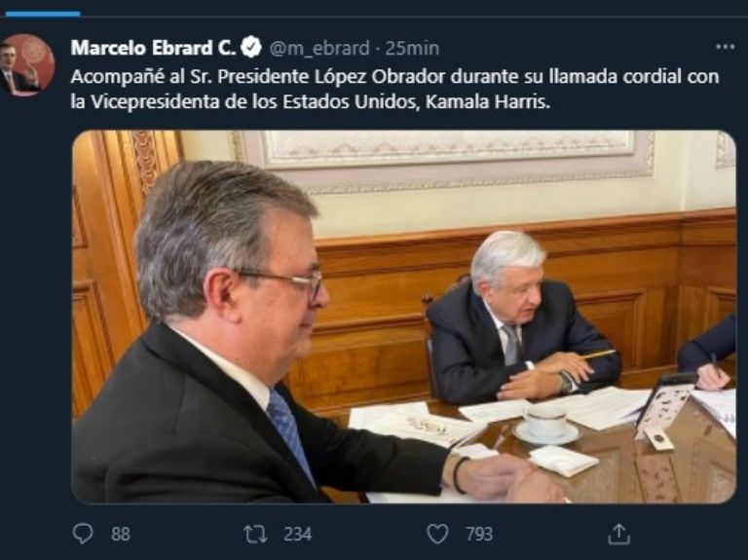Click the 88 replies count
The width and height of the screenshot is (748, 560).
[x=120, y=535]
